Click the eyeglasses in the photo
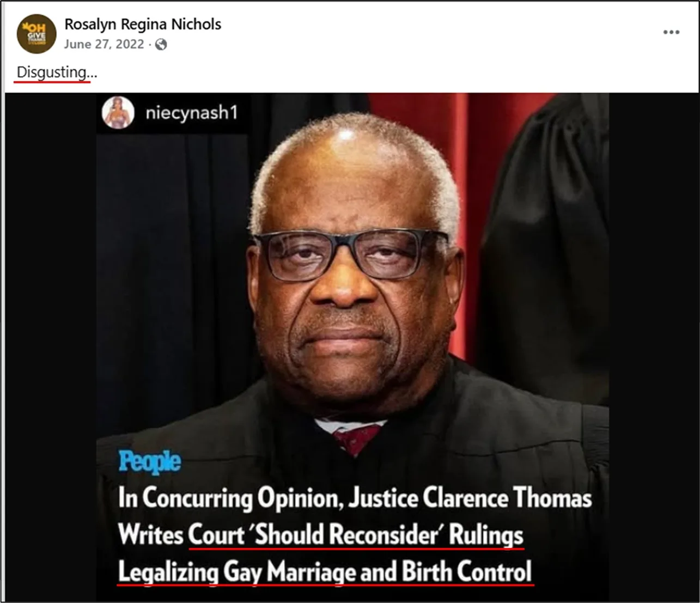The height and width of the screenshot is (603, 700). click(350, 254)
